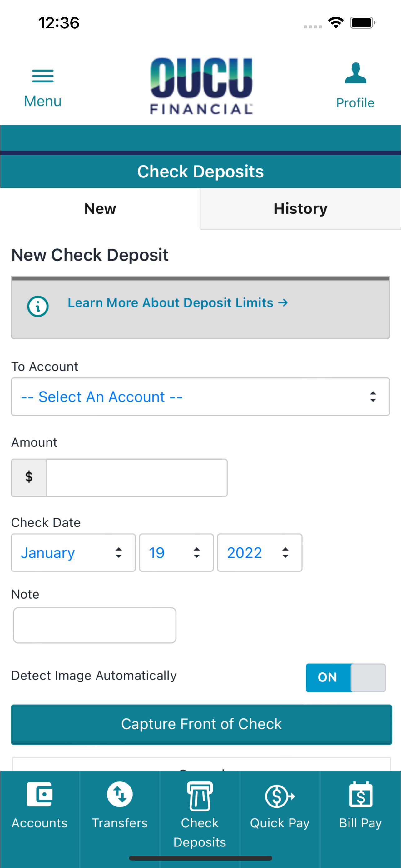Click into the Note text field
The image size is (401, 868).
[x=95, y=626]
